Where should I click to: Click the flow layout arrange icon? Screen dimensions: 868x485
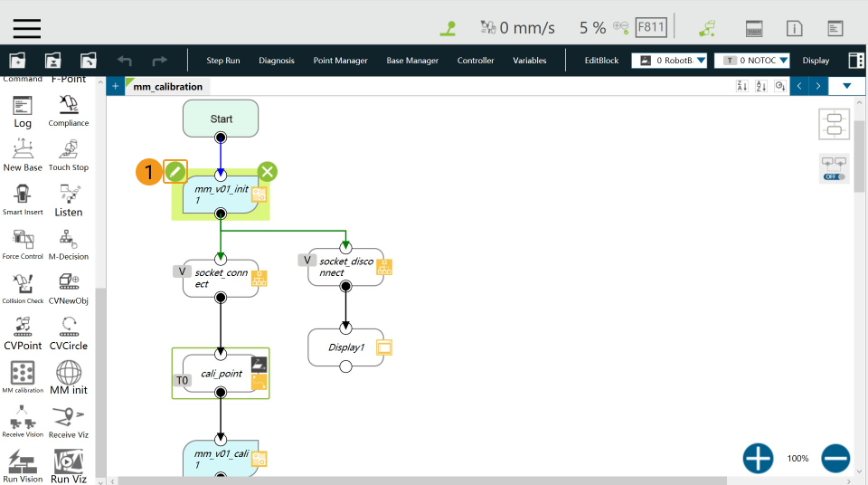(x=834, y=124)
